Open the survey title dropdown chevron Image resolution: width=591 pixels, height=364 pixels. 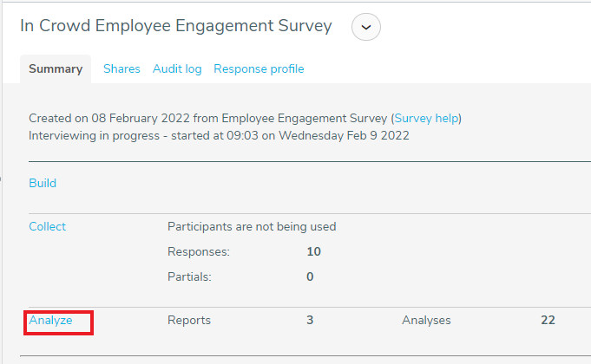pyautogui.click(x=365, y=27)
